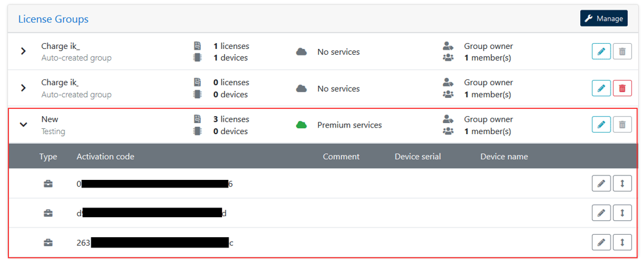Click the New group's trash icon

coord(622,124)
